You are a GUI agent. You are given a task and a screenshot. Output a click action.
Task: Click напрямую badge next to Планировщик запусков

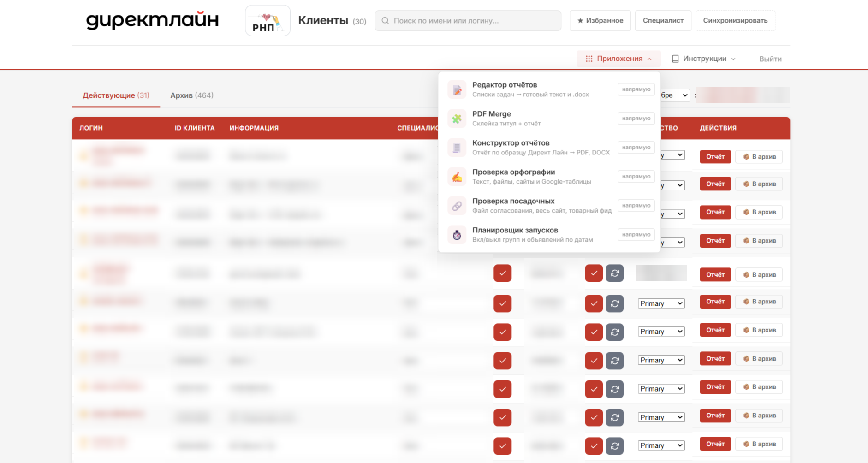coord(636,235)
